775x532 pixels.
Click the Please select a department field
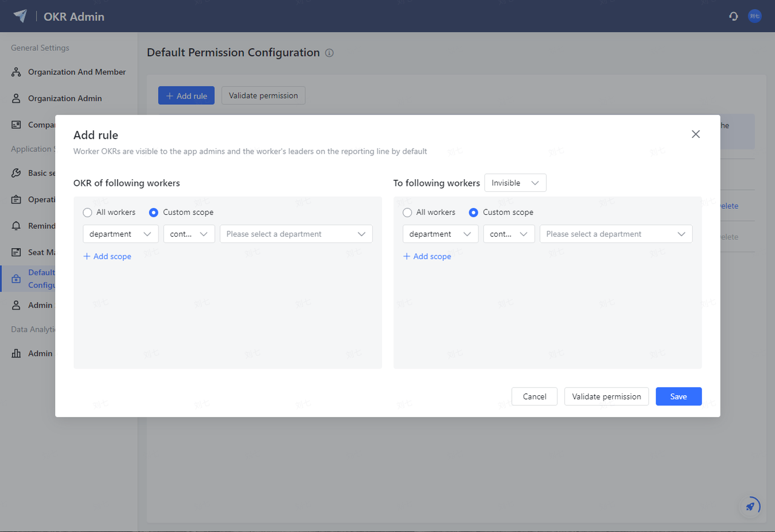296,234
